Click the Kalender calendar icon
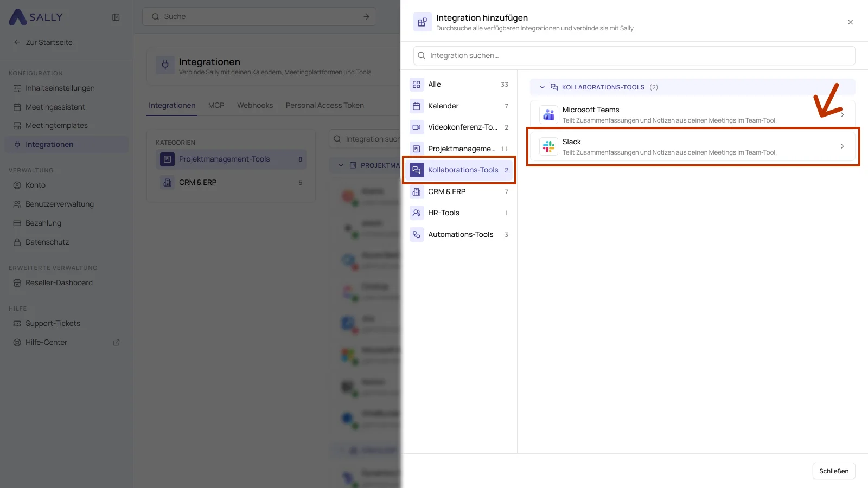 pyautogui.click(x=417, y=106)
